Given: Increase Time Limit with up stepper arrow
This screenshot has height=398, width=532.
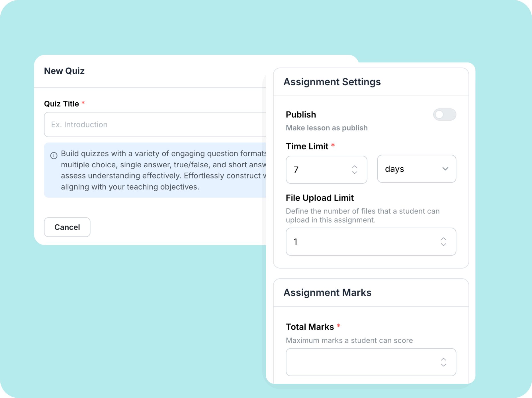Looking at the screenshot, I should (355, 167).
